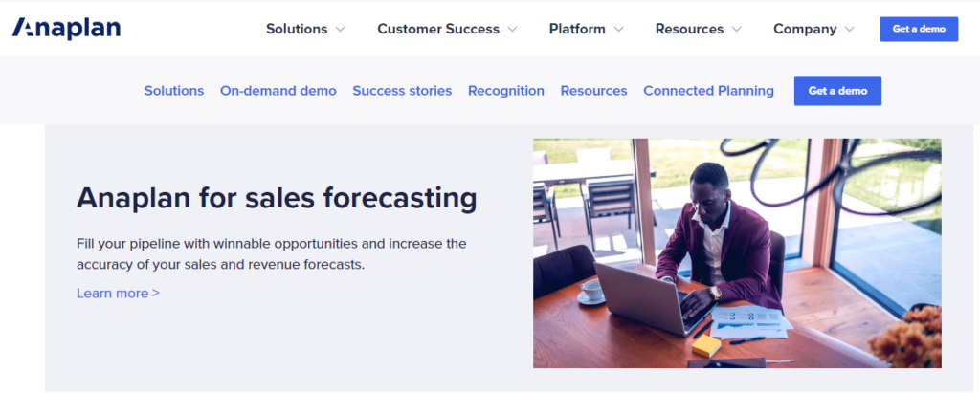
Task: Expand the Company dropdown chevron
Action: pos(850,30)
